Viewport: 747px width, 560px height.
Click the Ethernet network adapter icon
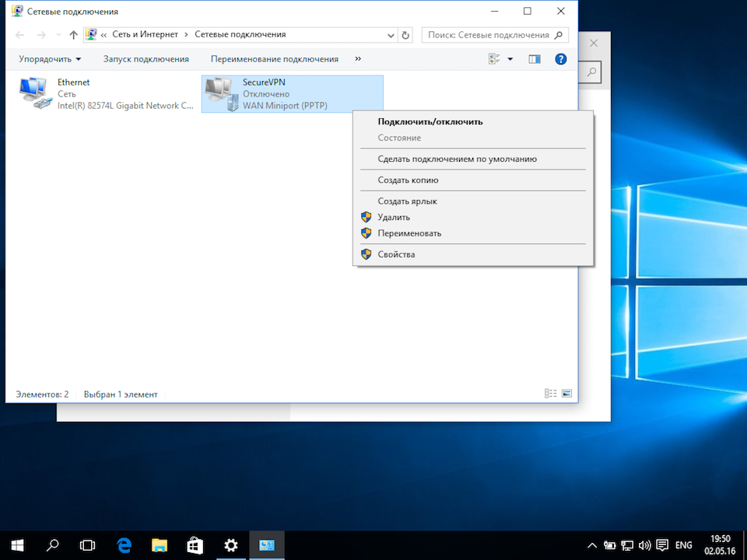click(x=35, y=93)
